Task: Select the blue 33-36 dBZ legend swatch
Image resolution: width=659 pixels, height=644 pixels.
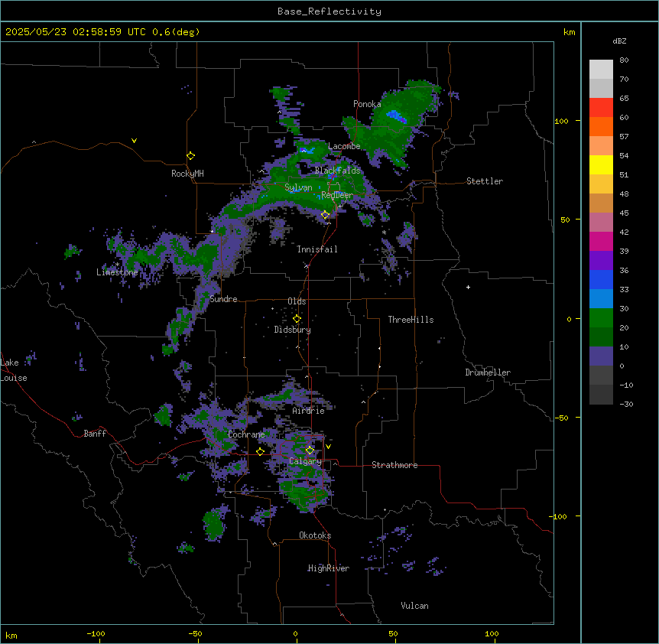Action: 601,279
